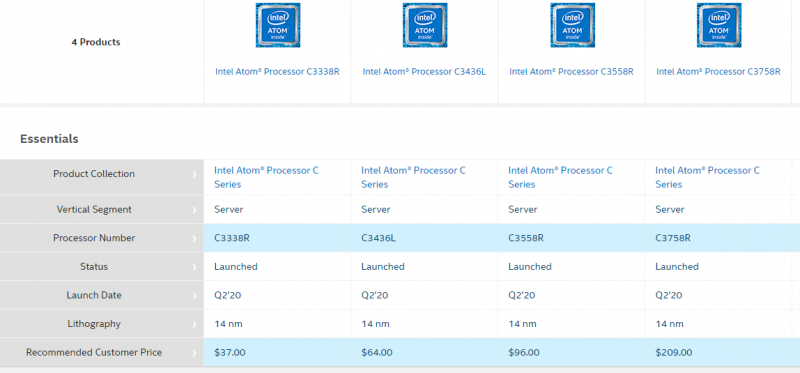Click the Intel Atom badge above C3436L
The image size is (800, 373).
(425, 25)
